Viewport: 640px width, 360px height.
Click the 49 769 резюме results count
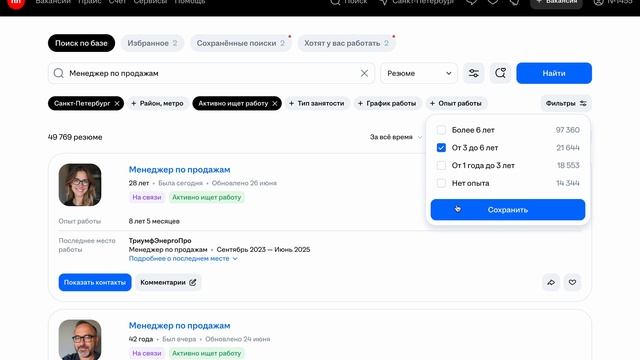(x=75, y=137)
